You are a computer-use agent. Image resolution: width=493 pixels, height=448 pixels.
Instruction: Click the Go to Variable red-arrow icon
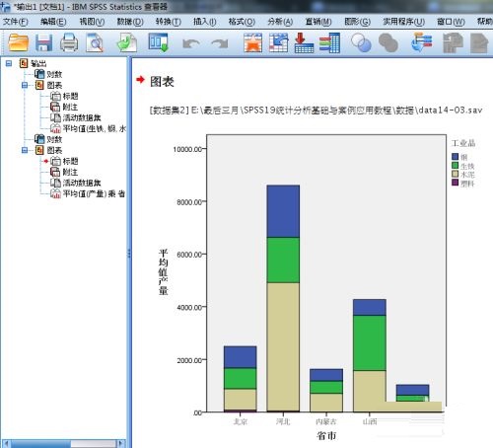(x=304, y=42)
